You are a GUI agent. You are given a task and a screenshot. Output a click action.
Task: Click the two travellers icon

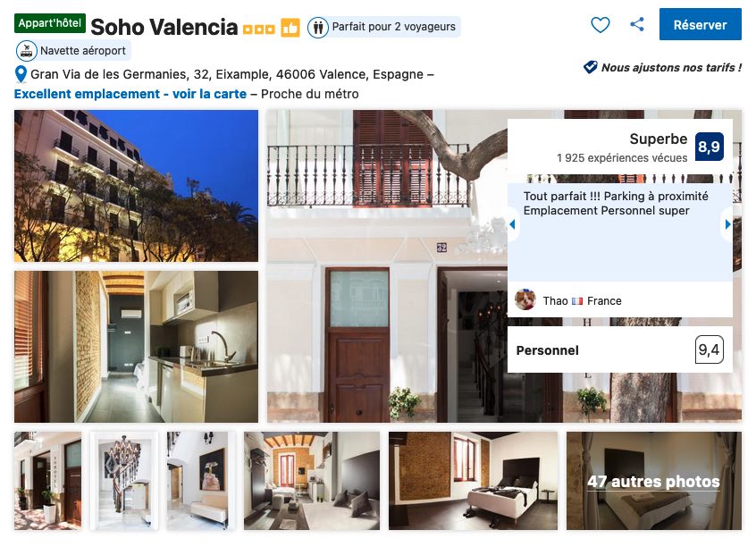point(318,27)
